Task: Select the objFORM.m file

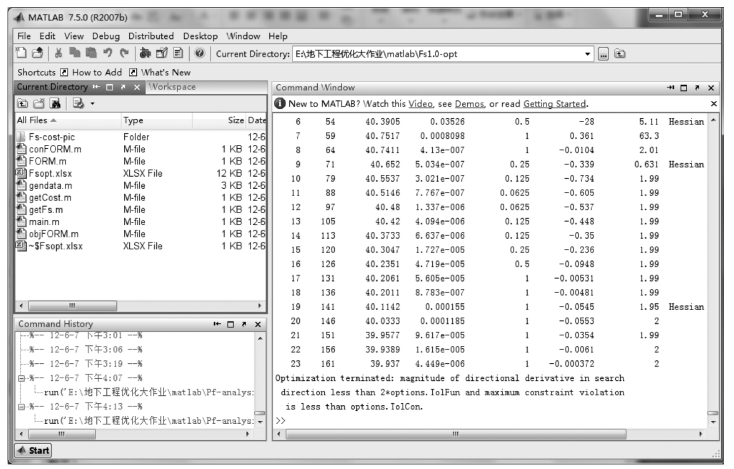Action: (x=53, y=234)
